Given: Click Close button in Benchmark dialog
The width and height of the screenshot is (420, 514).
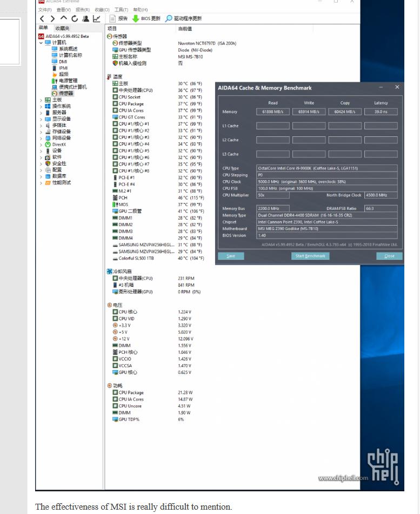Looking at the screenshot, I should click(389, 256).
